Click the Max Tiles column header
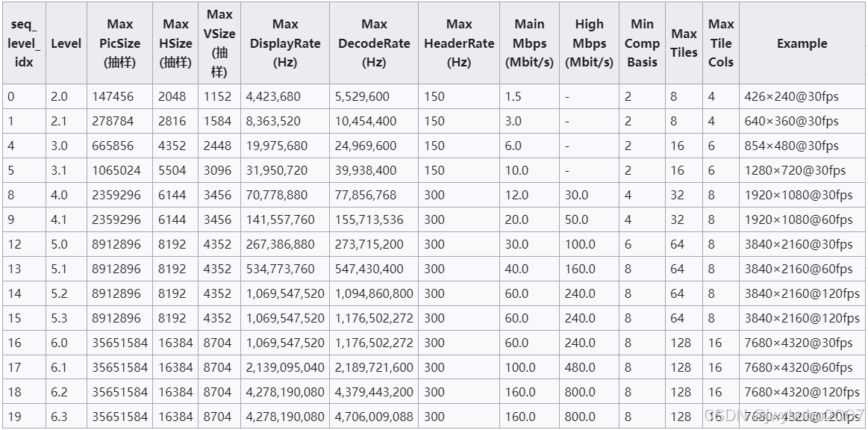 click(684, 43)
